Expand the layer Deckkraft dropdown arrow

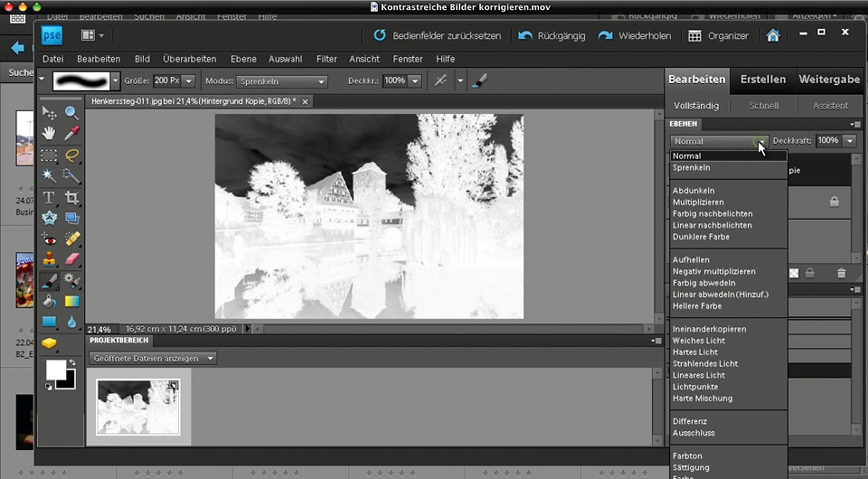(x=849, y=141)
